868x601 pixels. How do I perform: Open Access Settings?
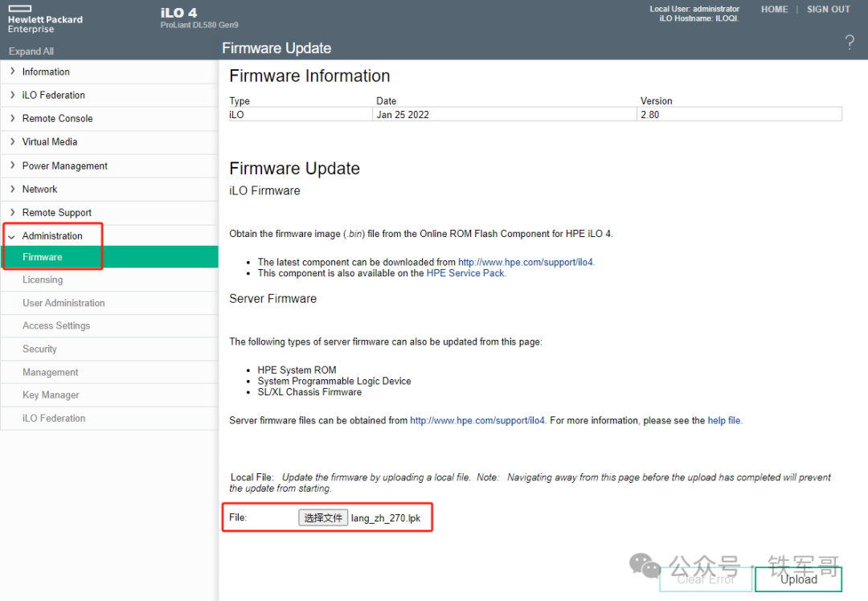point(55,325)
